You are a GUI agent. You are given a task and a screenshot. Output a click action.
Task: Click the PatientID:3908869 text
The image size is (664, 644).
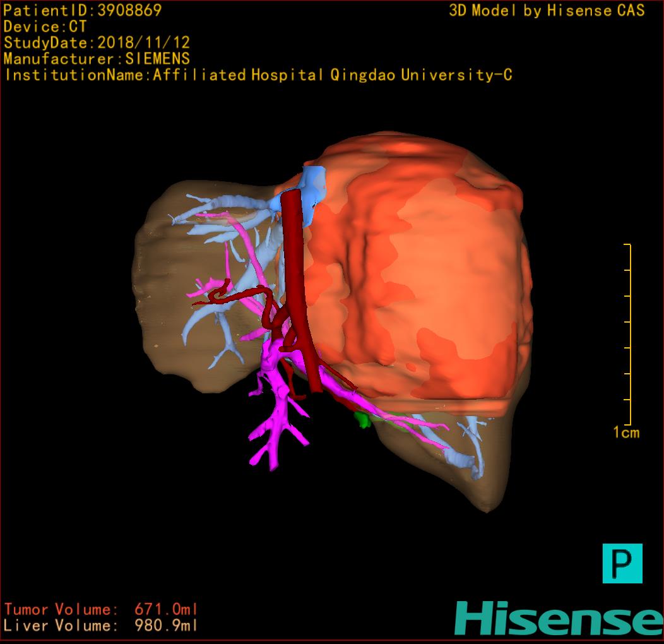coord(83,11)
